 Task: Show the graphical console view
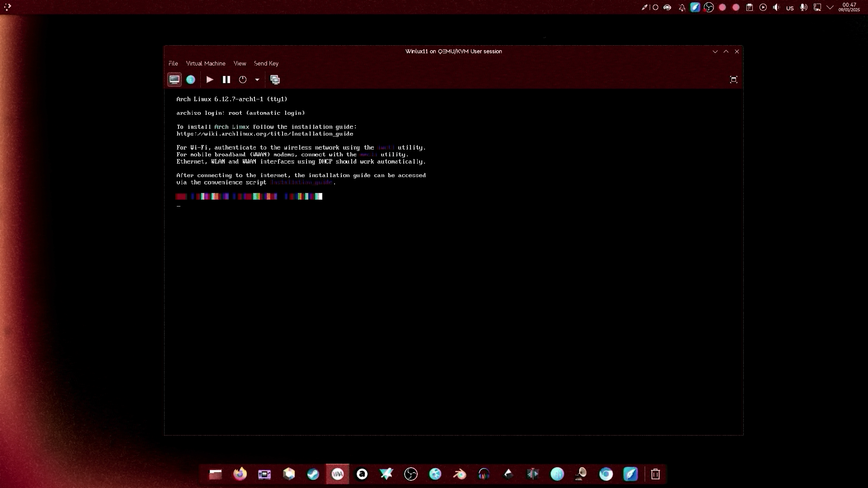175,80
